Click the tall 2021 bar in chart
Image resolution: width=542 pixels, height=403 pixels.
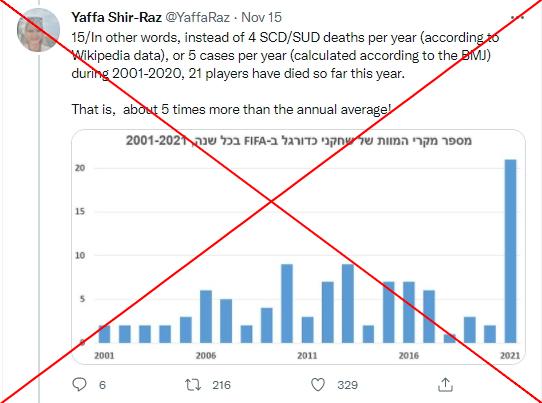click(510, 251)
